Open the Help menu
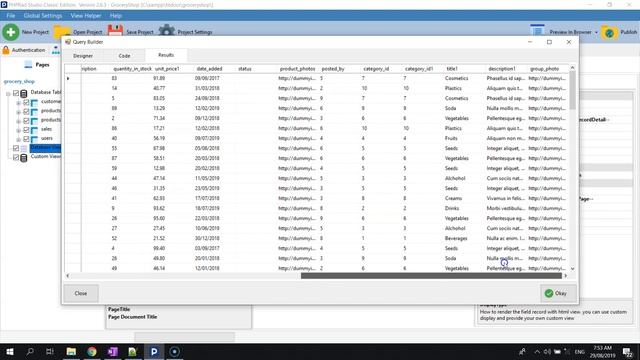The height and width of the screenshot is (360, 640). (116, 16)
